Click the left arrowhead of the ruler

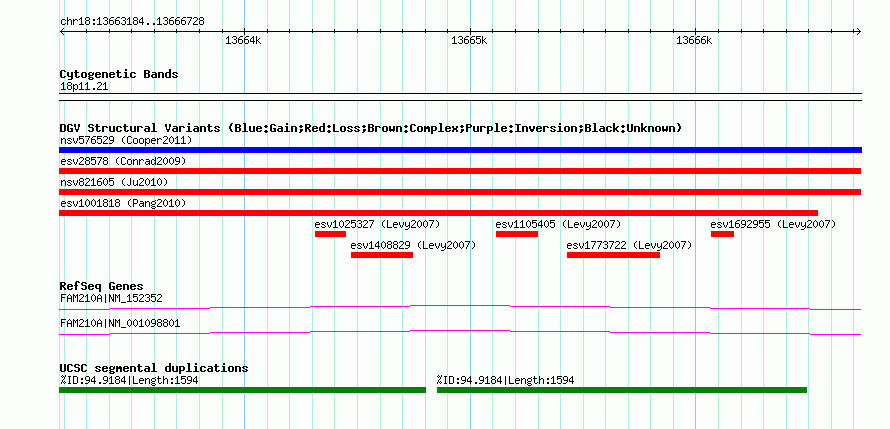click(62, 32)
